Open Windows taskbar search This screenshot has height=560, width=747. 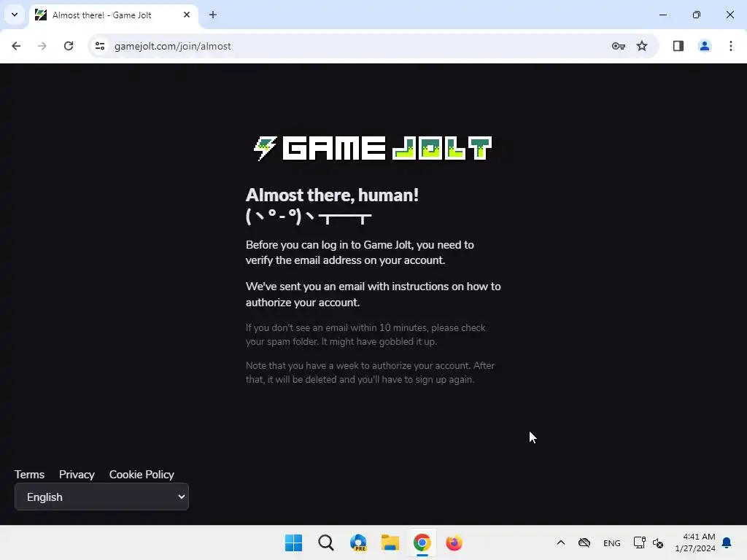pos(326,542)
